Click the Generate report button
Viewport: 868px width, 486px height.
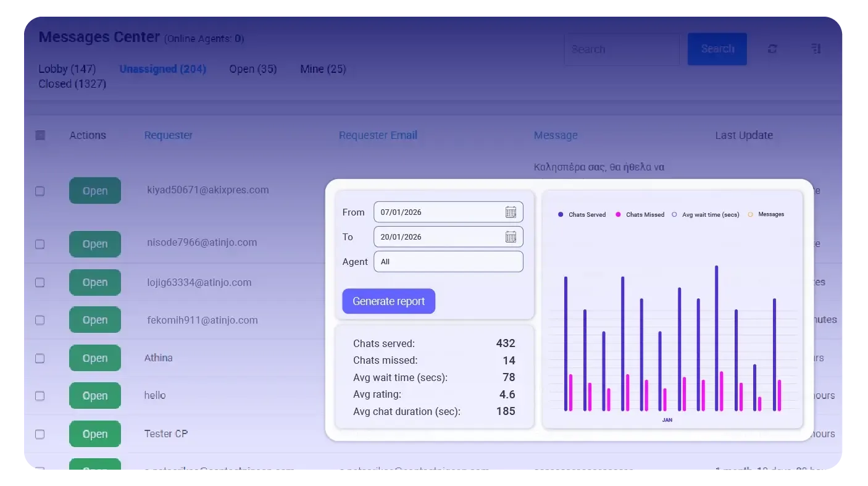coord(389,301)
